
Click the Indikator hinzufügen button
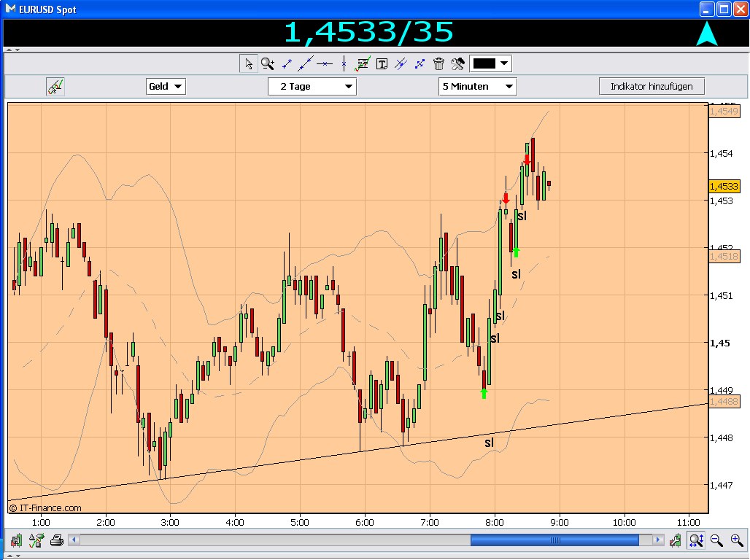(652, 87)
